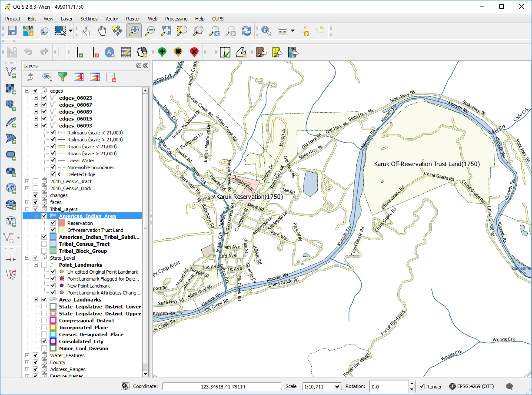
Task: Click the Refresh map icon
Action: click(x=246, y=30)
